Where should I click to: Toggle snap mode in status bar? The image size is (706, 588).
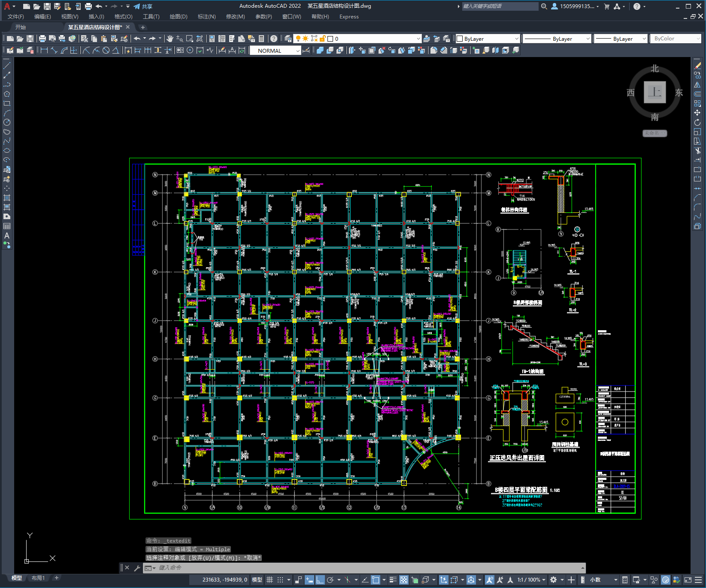(280, 580)
